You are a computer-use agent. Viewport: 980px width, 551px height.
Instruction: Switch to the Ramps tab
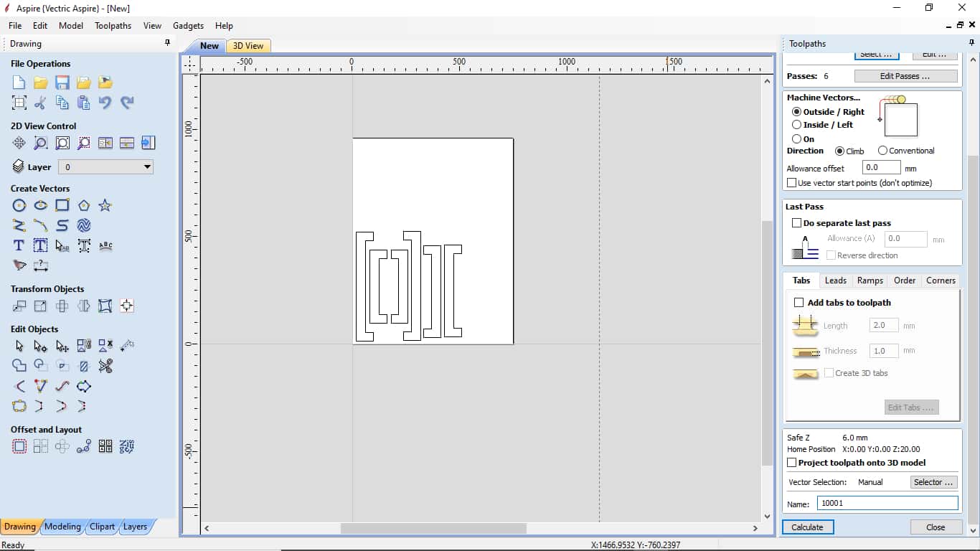pos(870,281)
